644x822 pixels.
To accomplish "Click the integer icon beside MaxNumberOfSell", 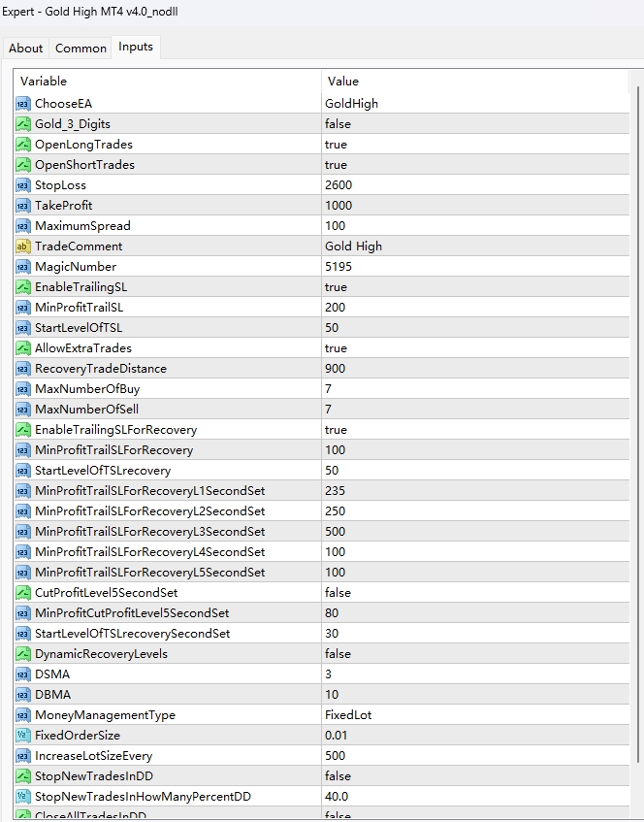I will click(x=23, y=410).
